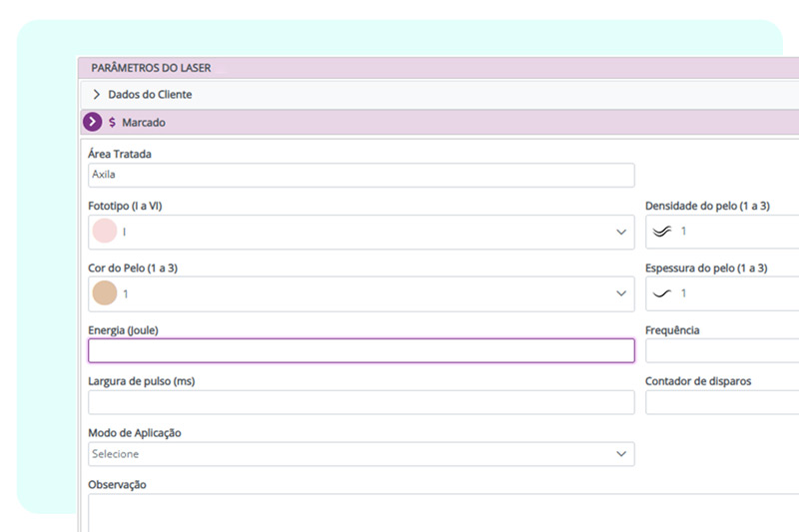Viewport: 799px width, 532px height.
Task: Click the hair thickness single strand icon
Action: (662, 293)
